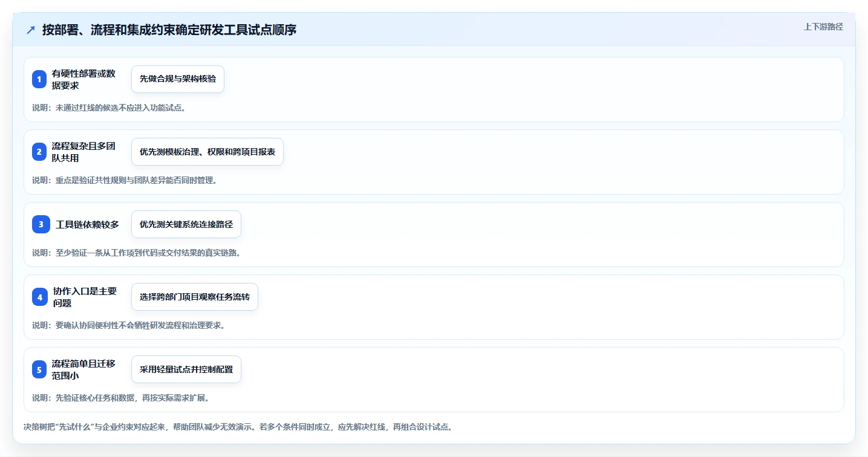Click the 选择跨部门项目观察任务流转 button
Viewport: 868px width, 457px height.
point(195,297)
